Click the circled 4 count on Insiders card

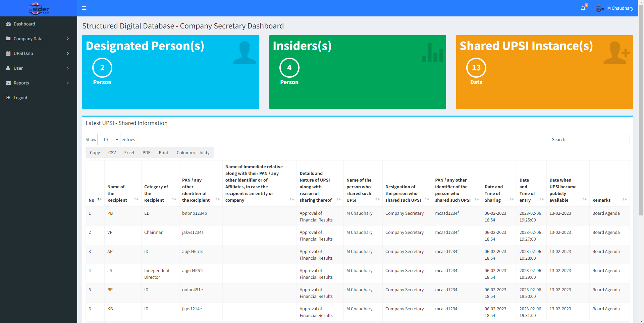click(289, 68)
